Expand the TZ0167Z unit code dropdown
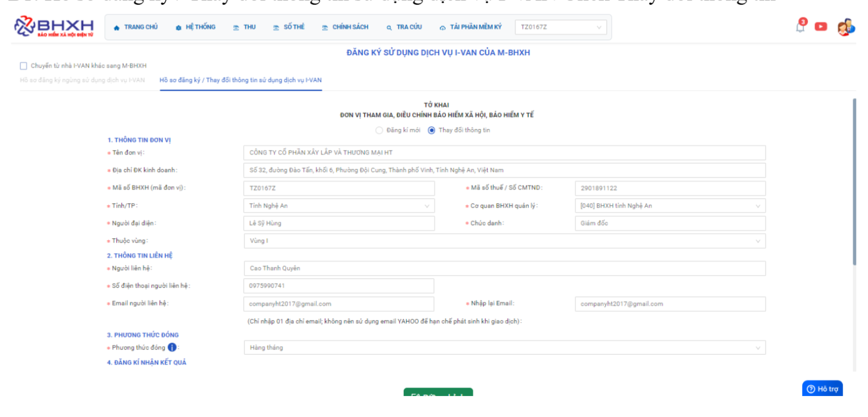The height and width of the screenshot is (417, 868). coord(560,27)
